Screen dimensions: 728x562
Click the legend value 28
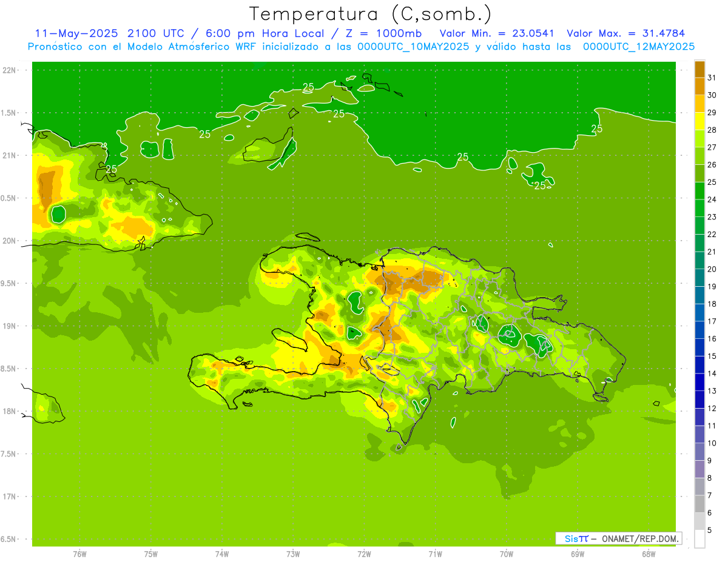(x=712, y=130)
